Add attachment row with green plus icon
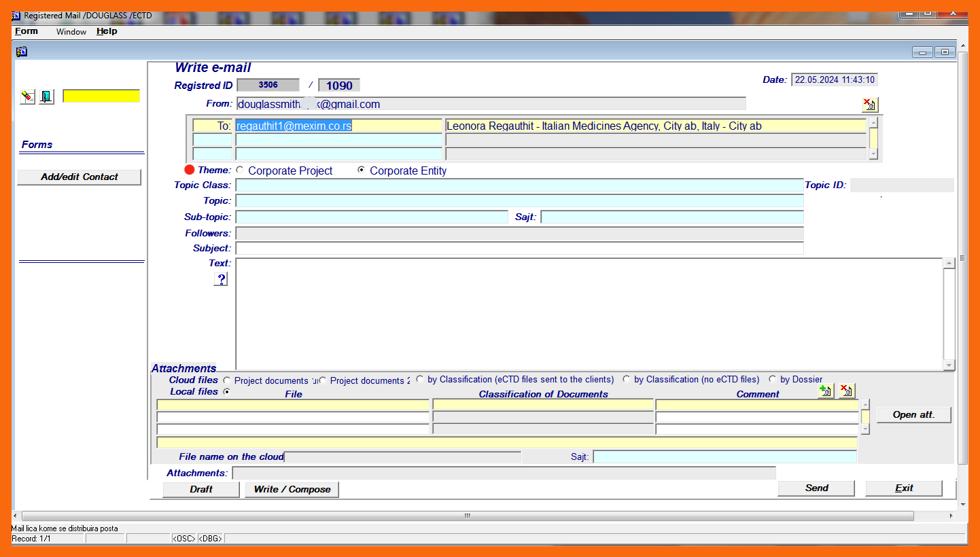The image size is (980, 557). pyautogui.click(x=826, y=391)
